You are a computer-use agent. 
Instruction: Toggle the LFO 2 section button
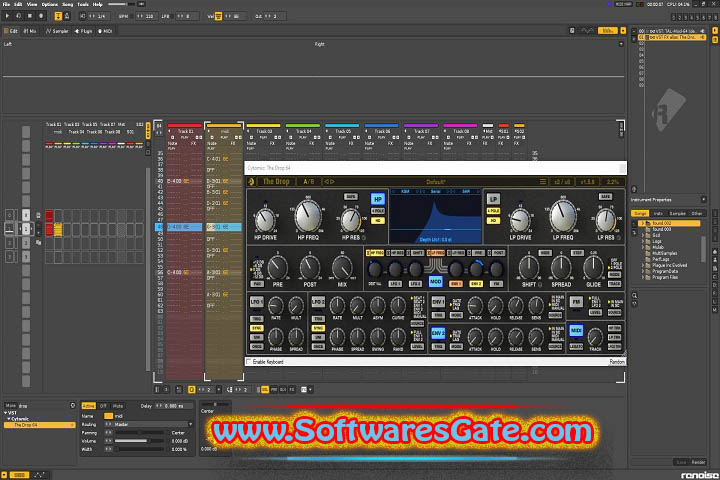[318, 302]
